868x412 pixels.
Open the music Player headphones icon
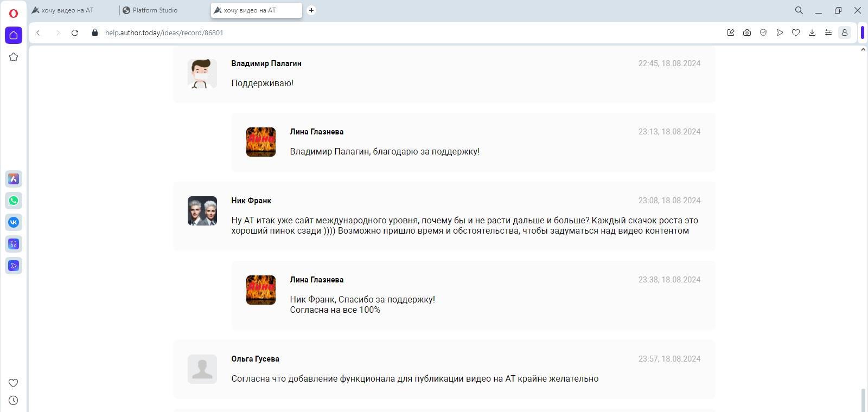point(14,244)
